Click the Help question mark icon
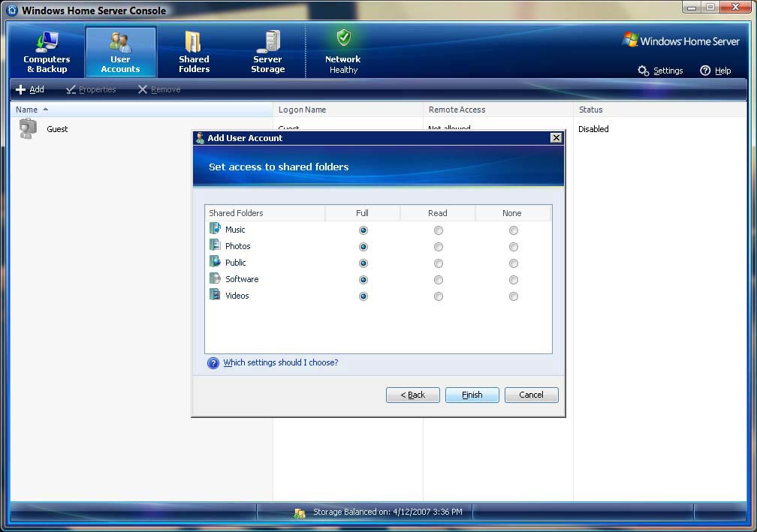Image resolution: width=757 pixels, height=532 pixels. [705, 71]
